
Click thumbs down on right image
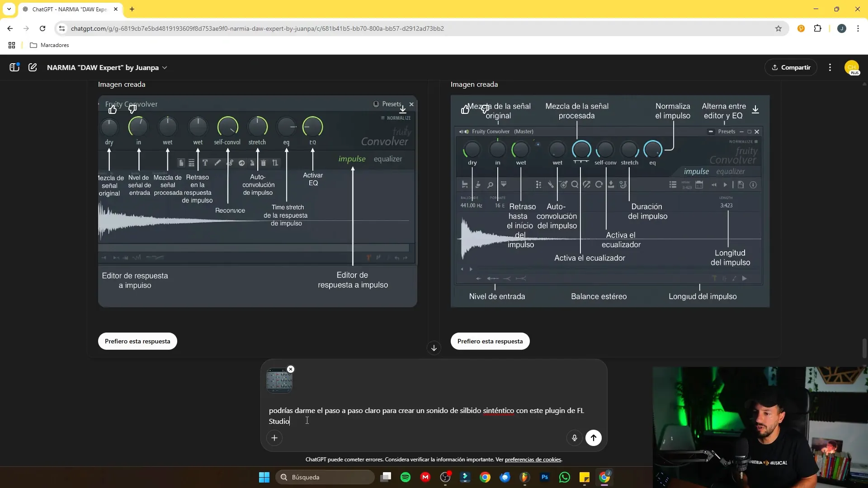click(x=485, y=109)
